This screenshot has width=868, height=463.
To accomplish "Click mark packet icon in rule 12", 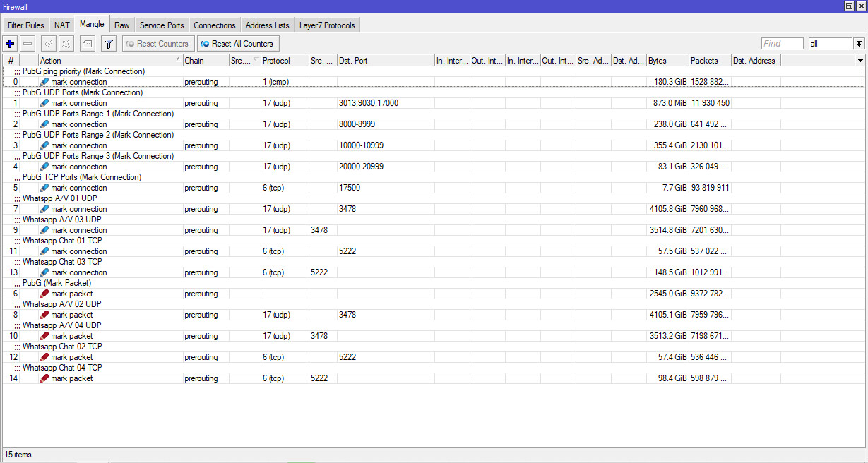I will (44, 357).
